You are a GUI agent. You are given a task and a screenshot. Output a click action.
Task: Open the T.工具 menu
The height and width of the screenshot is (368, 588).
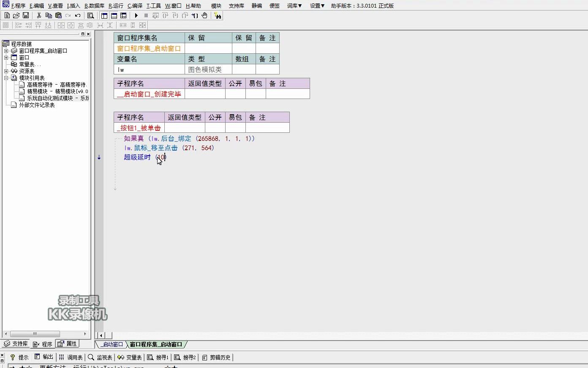click(154, 6)
